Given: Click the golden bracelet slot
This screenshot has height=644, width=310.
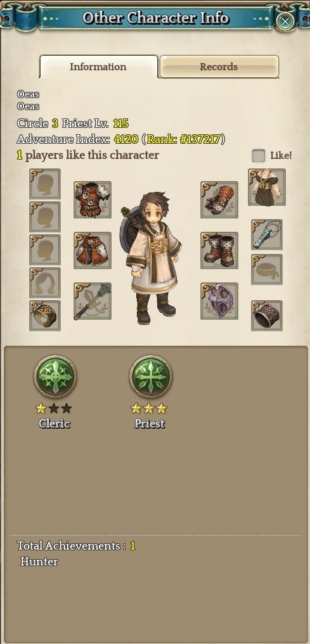Looking at the screenshot, I should [45, 315].
